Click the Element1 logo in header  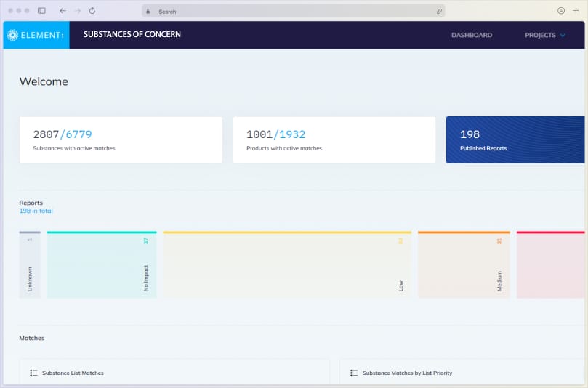pyautogui.click(x=36, y=35)
